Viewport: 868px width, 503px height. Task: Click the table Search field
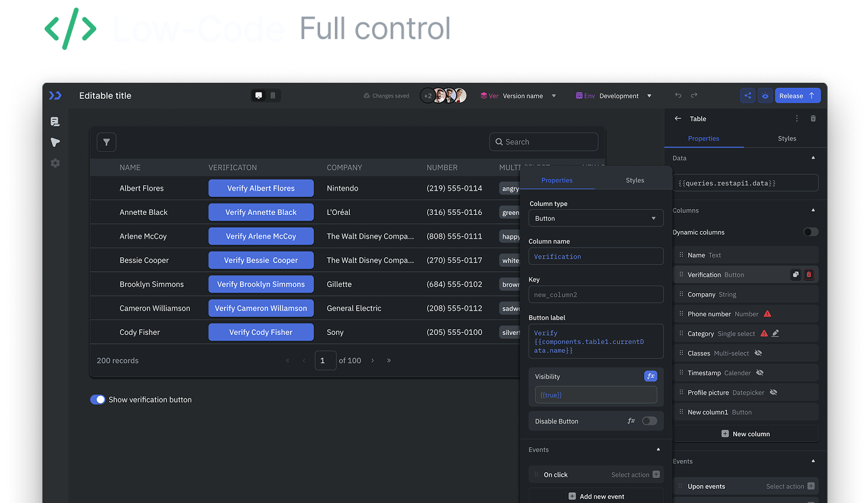pos(543,142)
